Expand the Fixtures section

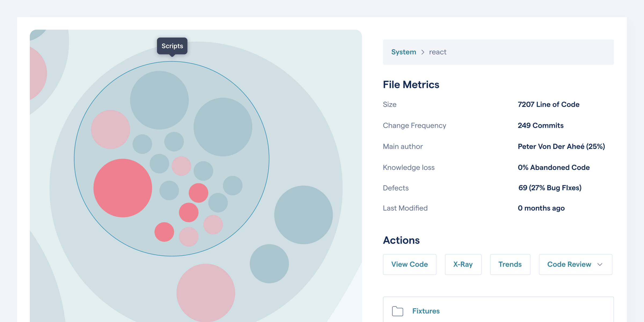click(426, 311)
